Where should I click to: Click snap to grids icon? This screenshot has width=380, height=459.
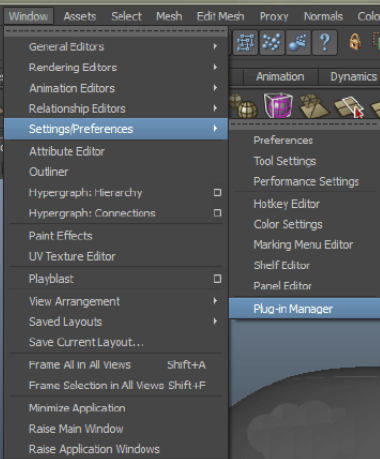coord(245,42)
